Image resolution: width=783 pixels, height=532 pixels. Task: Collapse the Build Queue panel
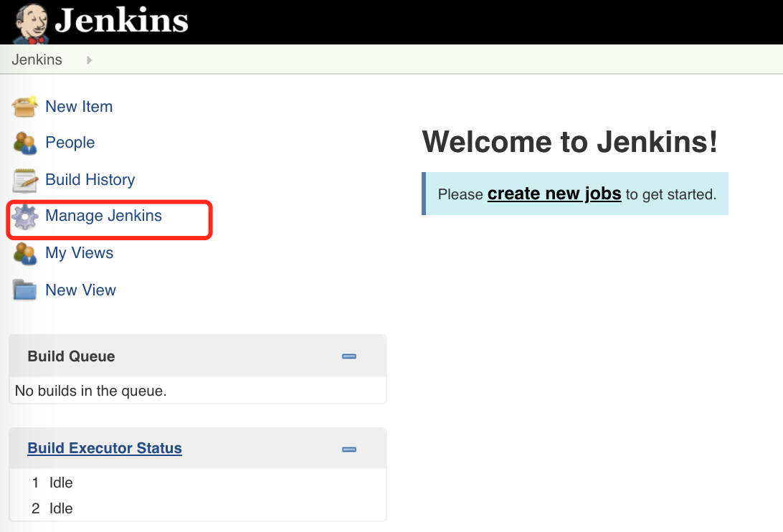point(349,356)
